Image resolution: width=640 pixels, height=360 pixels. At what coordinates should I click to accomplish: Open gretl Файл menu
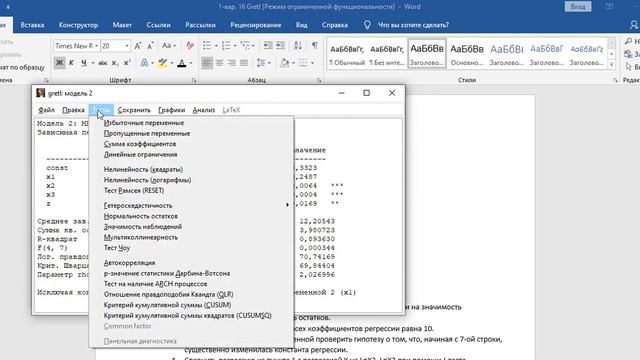(x=47, y=110)
